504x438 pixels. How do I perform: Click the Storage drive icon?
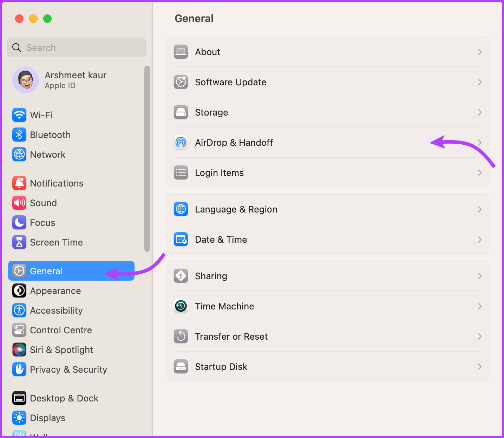click(x=181, y=112)
